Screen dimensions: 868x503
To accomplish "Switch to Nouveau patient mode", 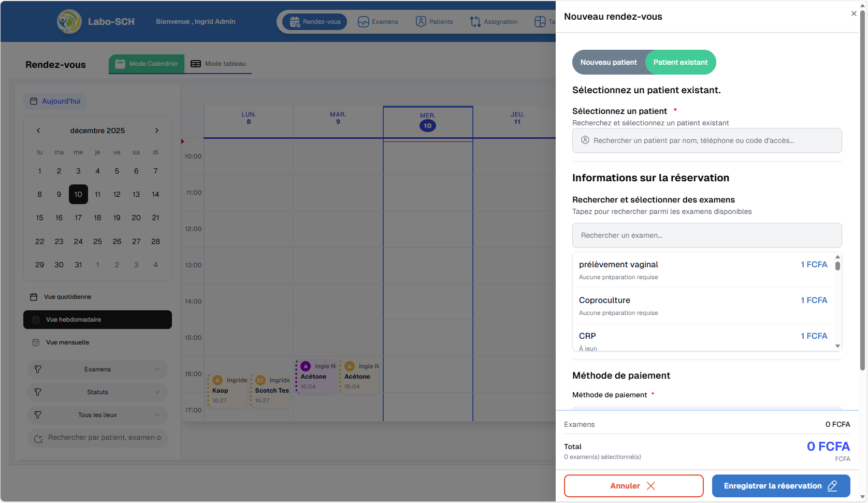I will (609, 62).
